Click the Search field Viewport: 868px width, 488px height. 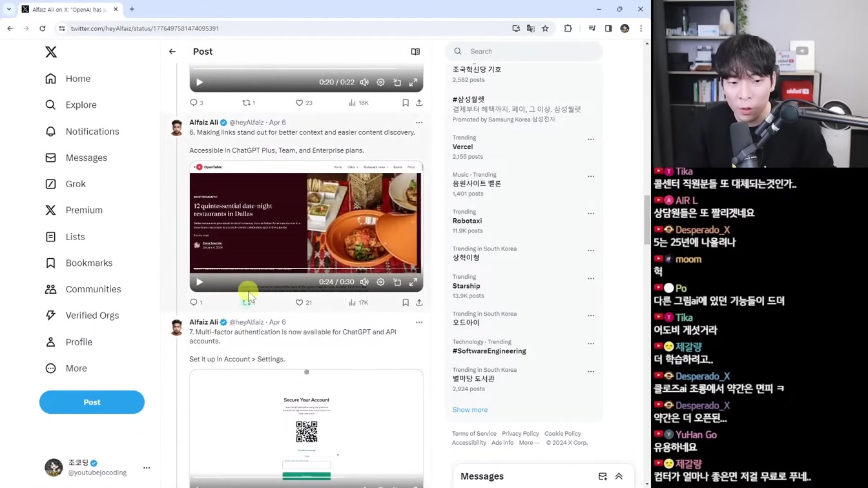pos(524,52)
